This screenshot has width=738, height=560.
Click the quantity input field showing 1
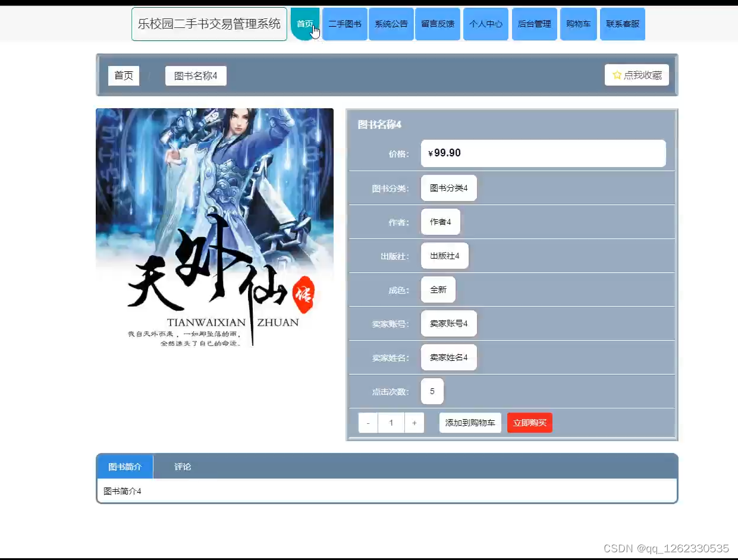point(391,423)
